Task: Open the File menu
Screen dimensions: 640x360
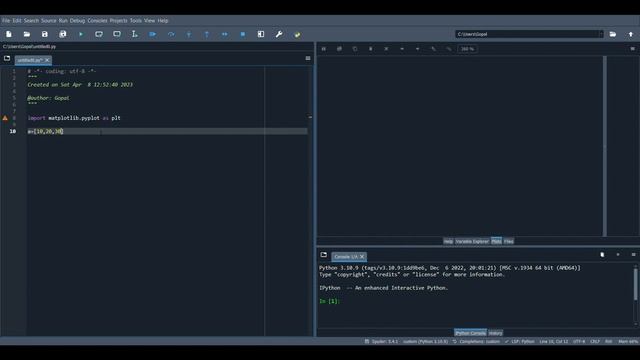Action: point(6,20)
